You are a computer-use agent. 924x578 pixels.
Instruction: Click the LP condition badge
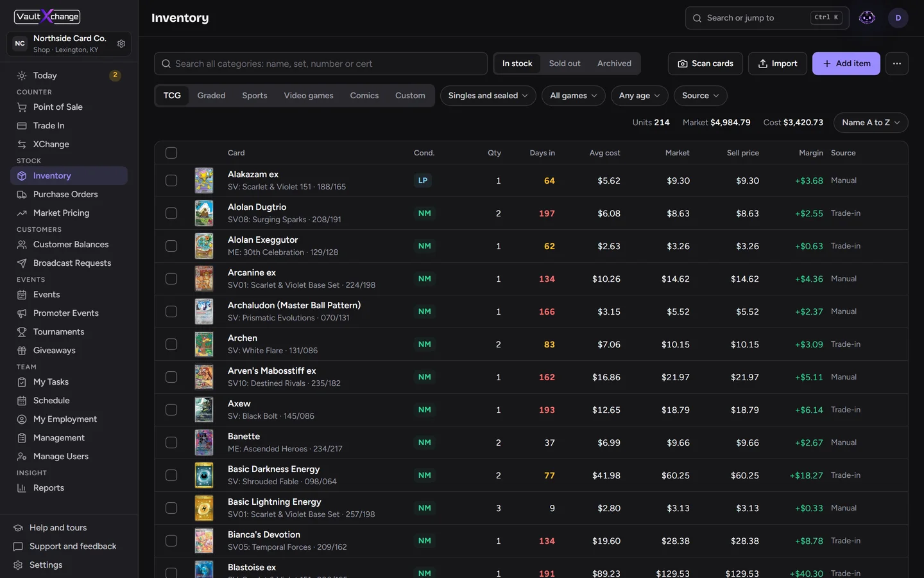click(x=423, y=180)
